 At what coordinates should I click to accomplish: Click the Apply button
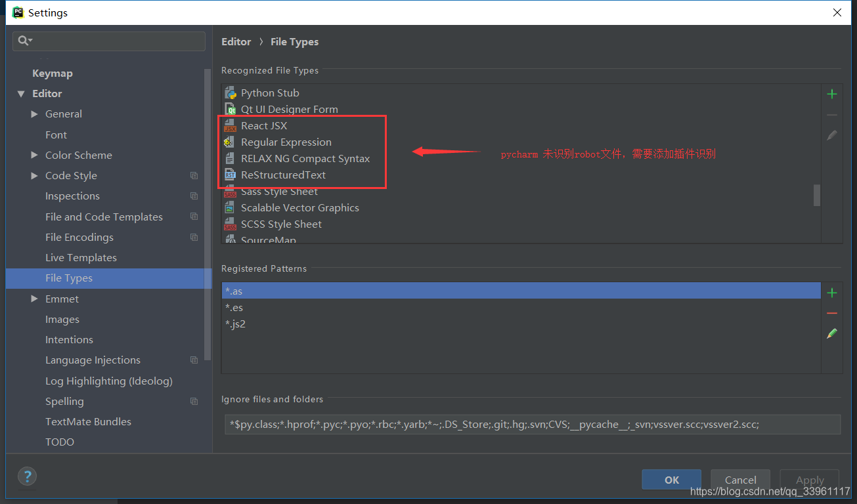(x=810, y=480)
